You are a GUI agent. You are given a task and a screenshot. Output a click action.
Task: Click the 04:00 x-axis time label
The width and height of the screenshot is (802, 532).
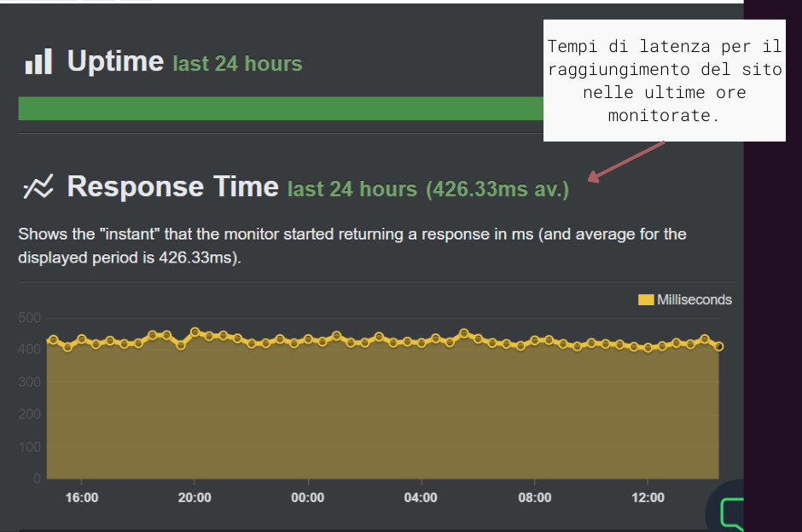(421, 498)
